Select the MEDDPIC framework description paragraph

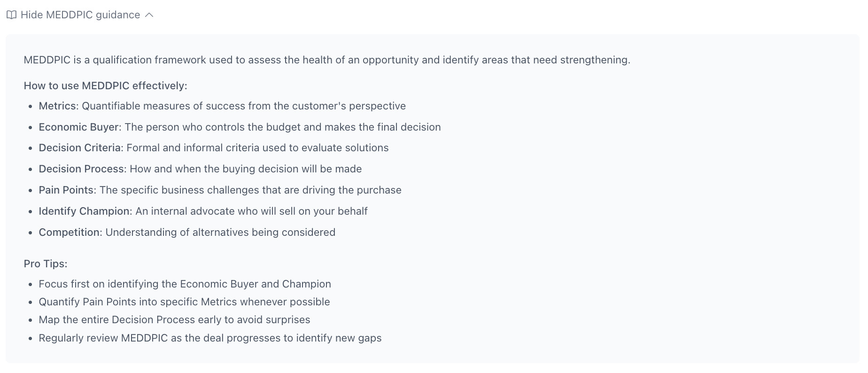point(327,60)
